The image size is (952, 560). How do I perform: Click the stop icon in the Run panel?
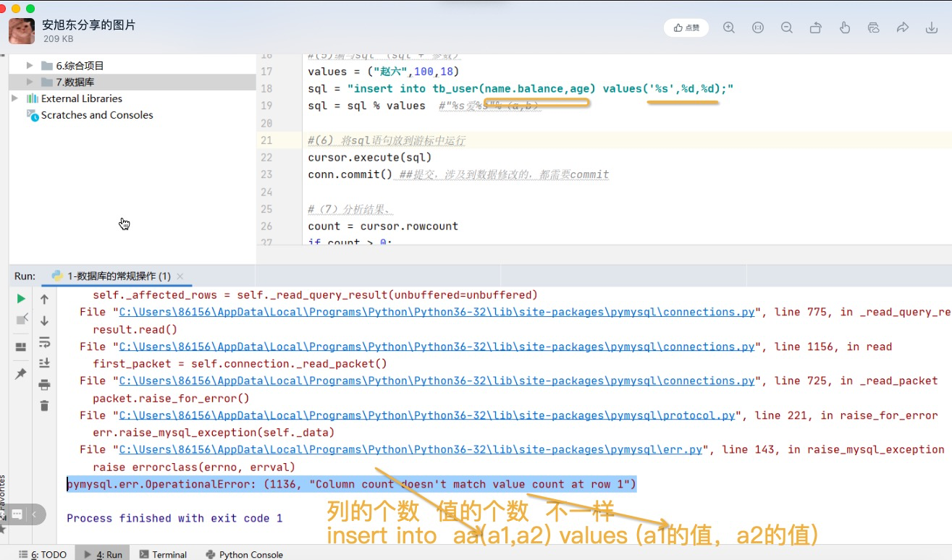point(21,321)
